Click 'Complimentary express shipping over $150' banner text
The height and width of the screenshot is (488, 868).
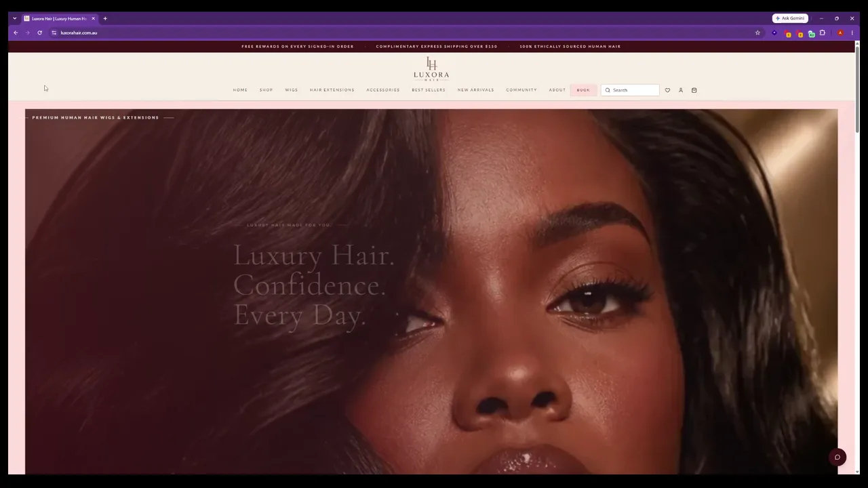437,47
